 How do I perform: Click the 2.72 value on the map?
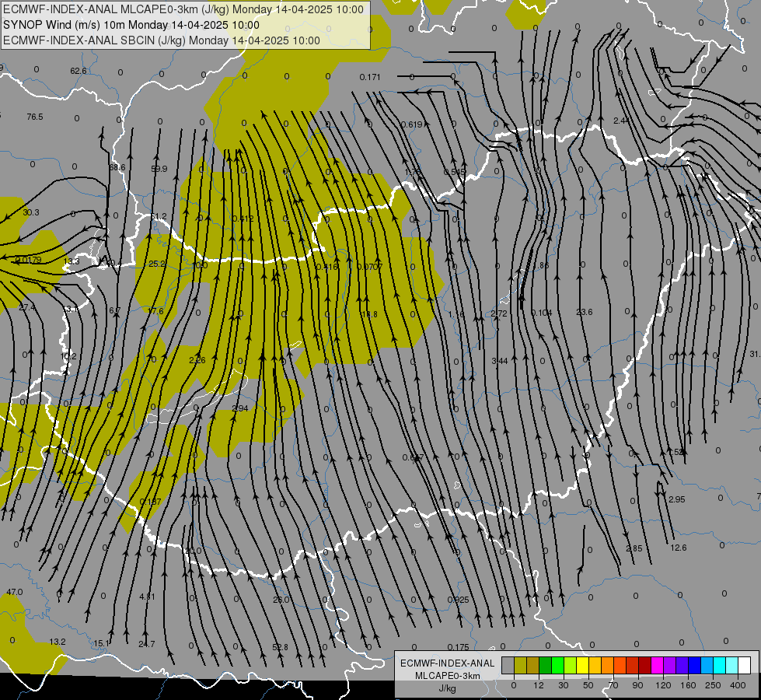(499, 313)
